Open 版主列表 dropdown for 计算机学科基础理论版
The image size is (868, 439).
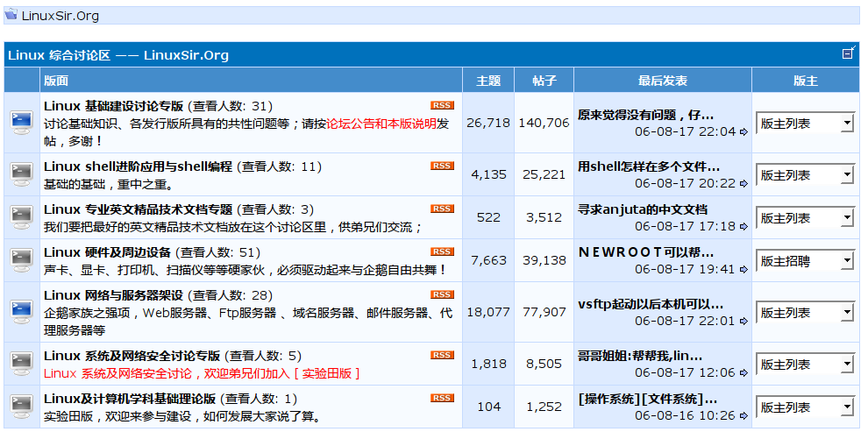click(806, 407)
